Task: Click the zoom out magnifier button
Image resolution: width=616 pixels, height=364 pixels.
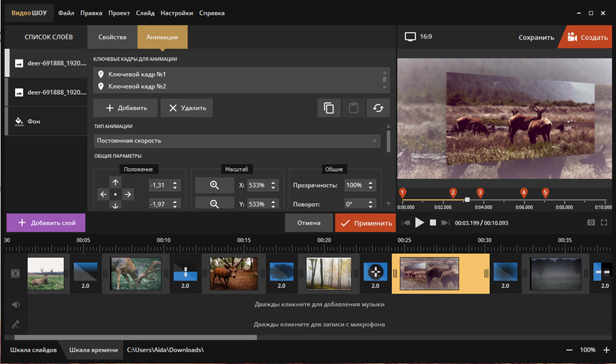Action: (214, 204)
